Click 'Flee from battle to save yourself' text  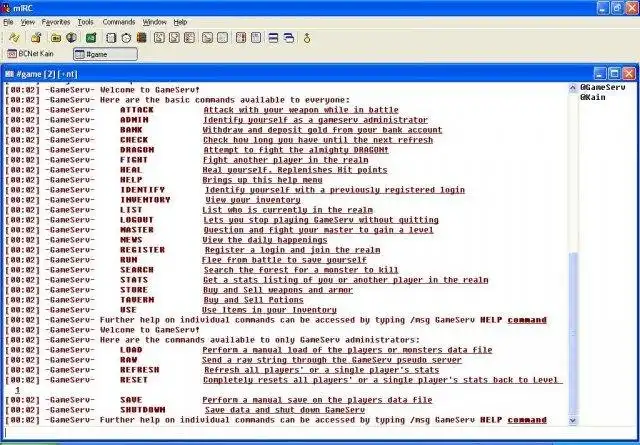pyautogui.click(x=284, y=260)
